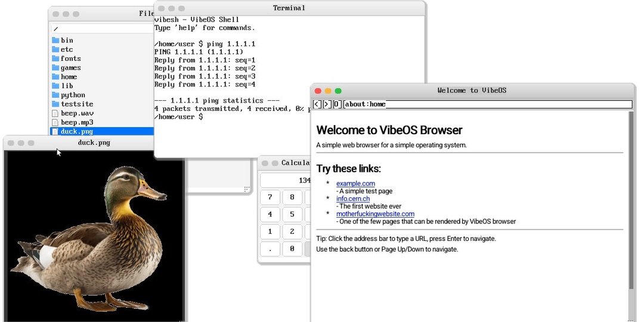The height and width of the screenshot is (322, 644).
Task: Click the "Tip: Click the address bar" line
Action: coord(406,239)
